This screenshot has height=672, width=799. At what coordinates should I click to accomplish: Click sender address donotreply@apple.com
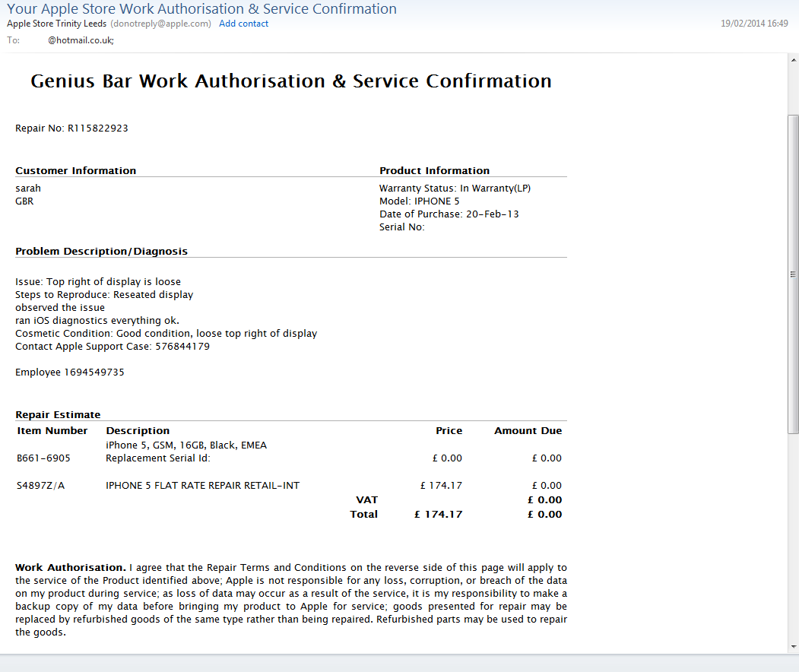tap(160, 24)
